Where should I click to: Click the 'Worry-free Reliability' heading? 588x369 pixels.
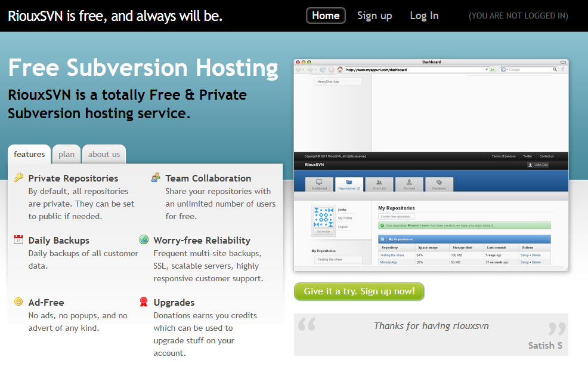coord(202,240)
